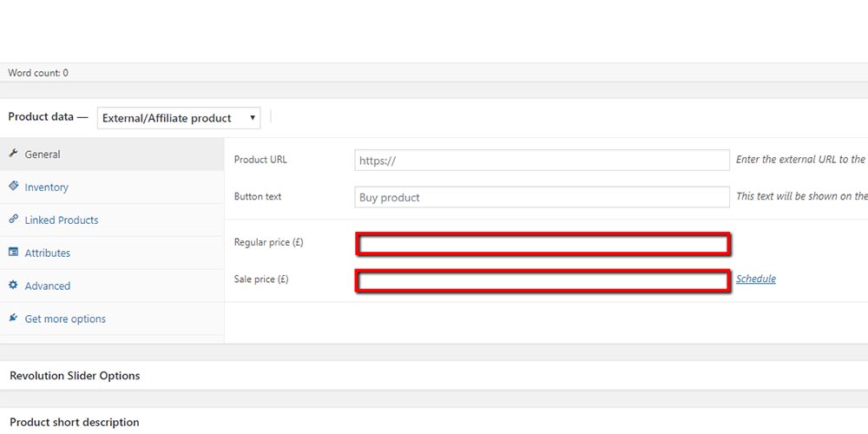This screenshot has height=434, width=868.
Task: Open the Get more options tab
Action: pyautogui.click(x=112, y=319)
